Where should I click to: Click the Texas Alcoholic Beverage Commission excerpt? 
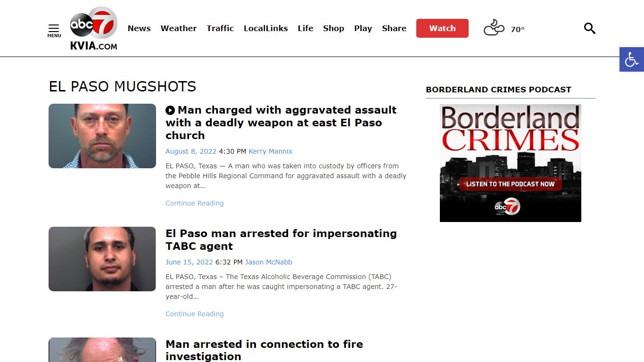tap(281, 287)
